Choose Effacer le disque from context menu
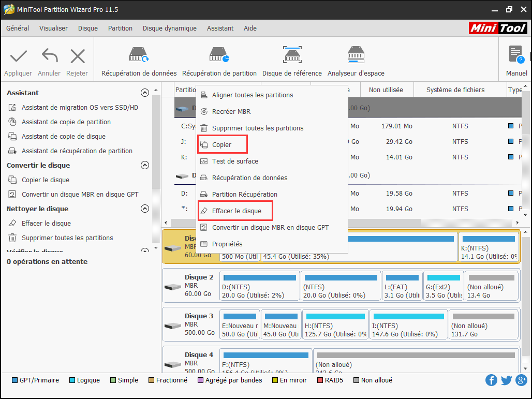The width and height of the screenshot is (532, 399). [x=272, y=211]
